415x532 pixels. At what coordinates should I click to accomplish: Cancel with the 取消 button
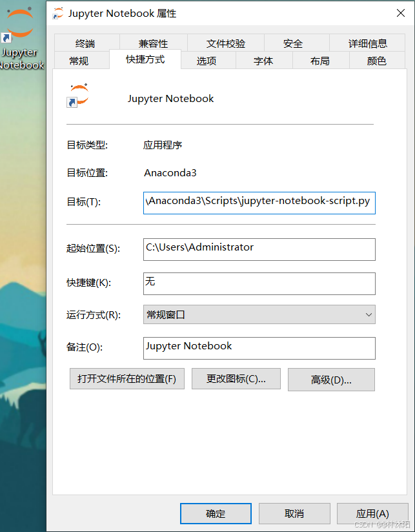tap(294, 513)
